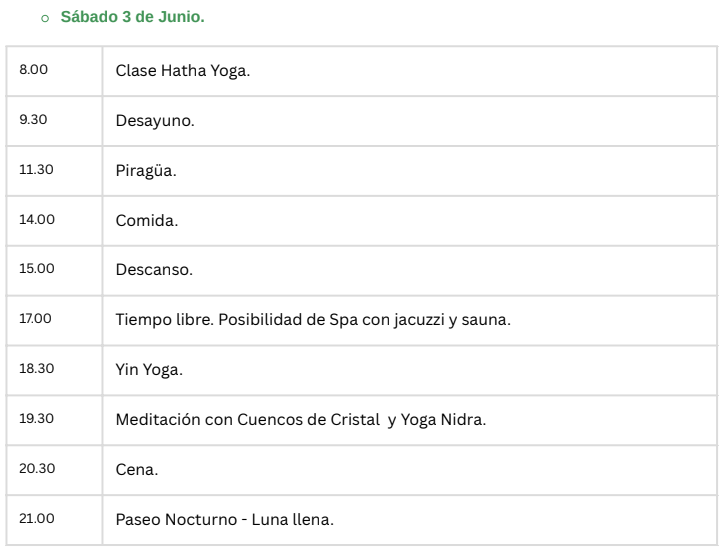
Task: Click the 15.00 time cell
Action: click(54, 270)
